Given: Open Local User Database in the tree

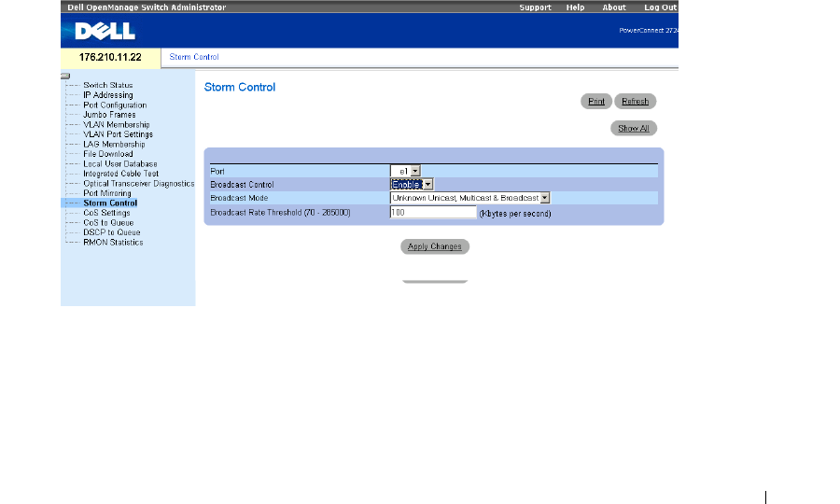Looking at the screenshot, I should pos(120,164).
